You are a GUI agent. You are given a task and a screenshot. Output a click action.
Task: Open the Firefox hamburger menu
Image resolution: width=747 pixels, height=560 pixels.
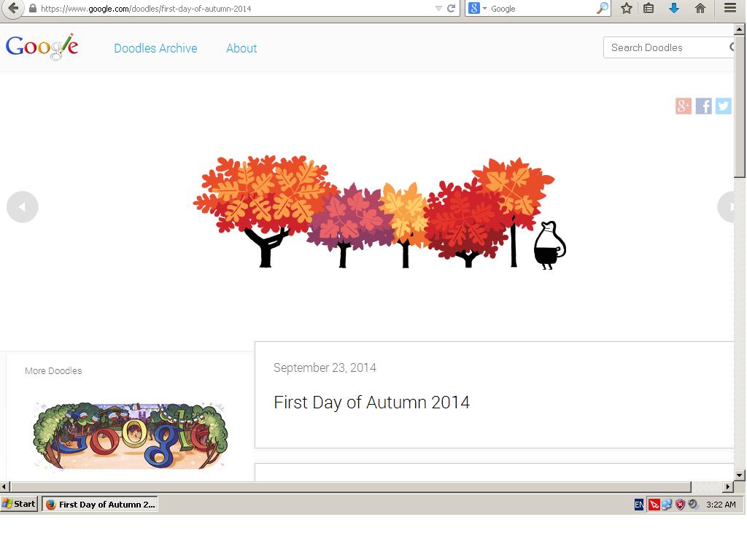pyautogui.click(x=729, y=8)
